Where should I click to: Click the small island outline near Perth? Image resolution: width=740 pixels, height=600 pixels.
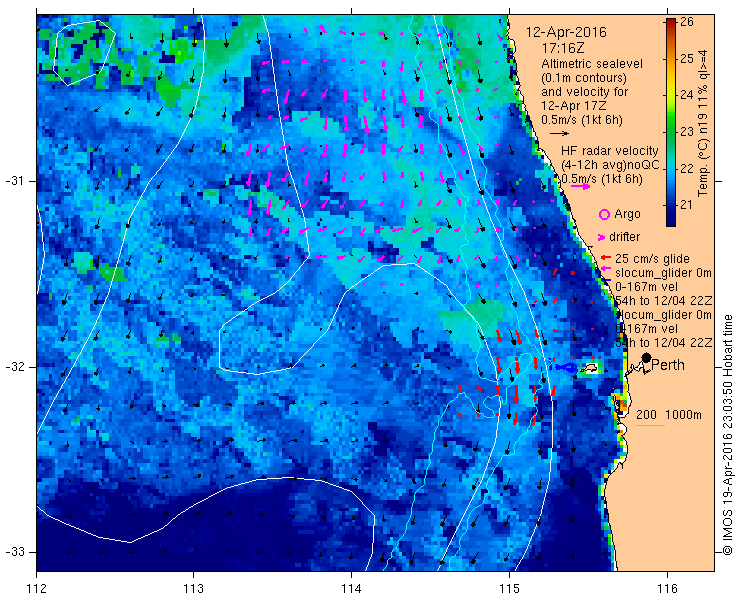589,368
